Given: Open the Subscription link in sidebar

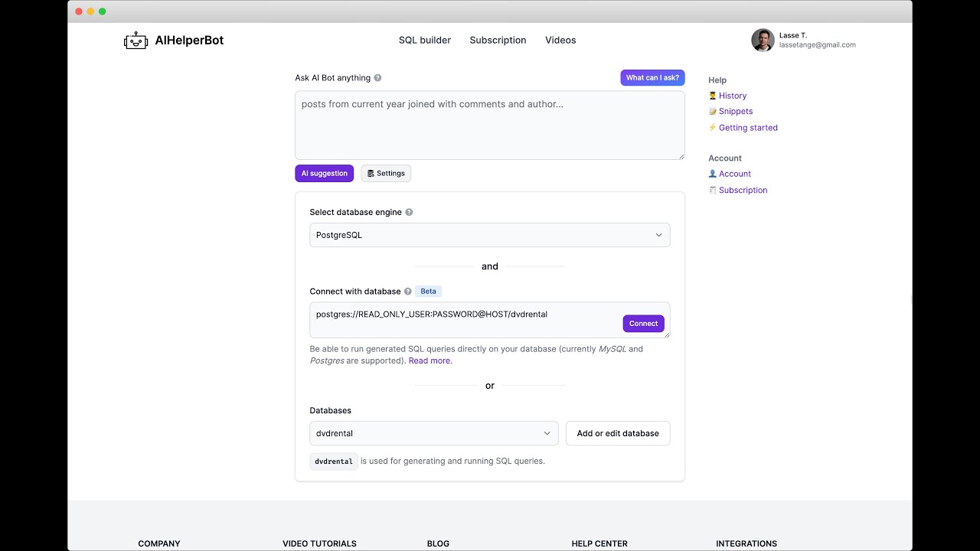Looking at the screenshot, I should (743, 190).
